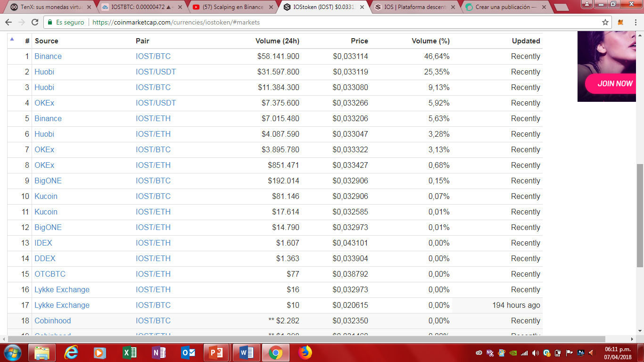Open Lykke Exchange link in row 16
The image size is (644, 362).
62,290
